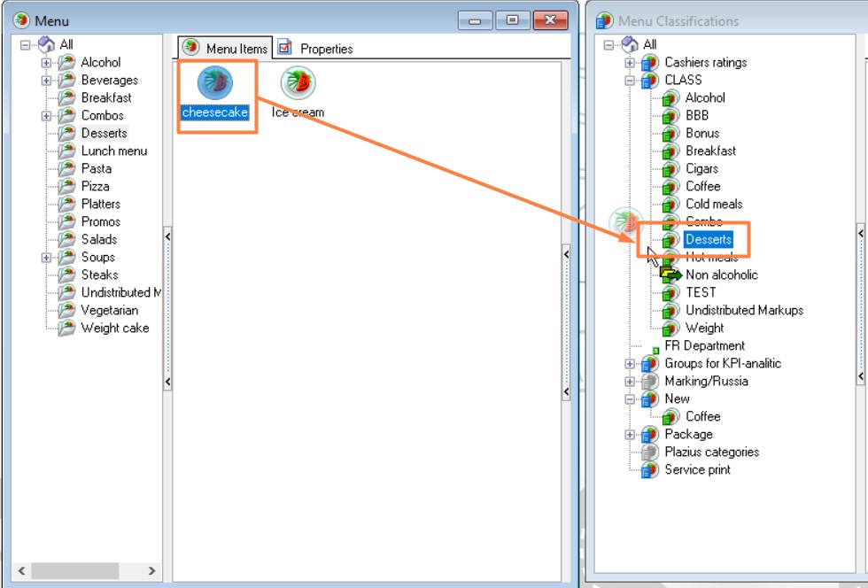Click the Menu tree's All root icon

tap(46, 44)
